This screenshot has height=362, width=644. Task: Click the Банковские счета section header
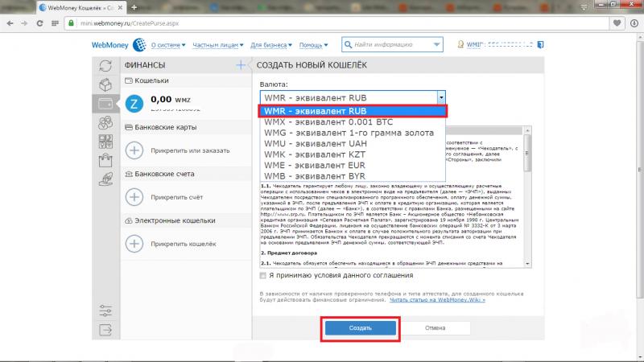click(186, 174)
